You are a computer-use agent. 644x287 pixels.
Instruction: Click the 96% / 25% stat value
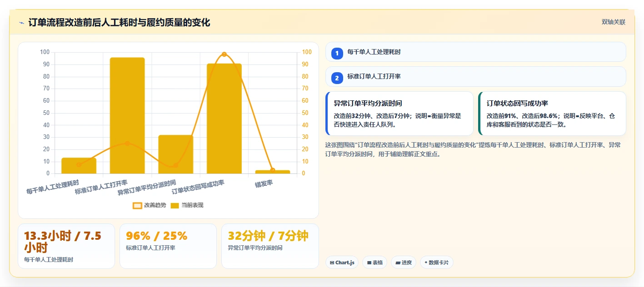(156, 236)
